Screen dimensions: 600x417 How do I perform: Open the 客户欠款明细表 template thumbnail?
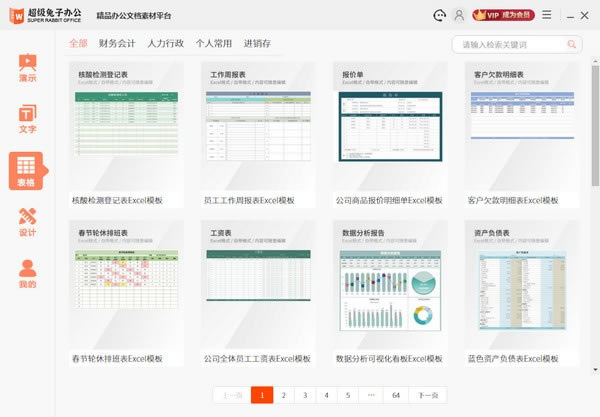pos(522,127)
